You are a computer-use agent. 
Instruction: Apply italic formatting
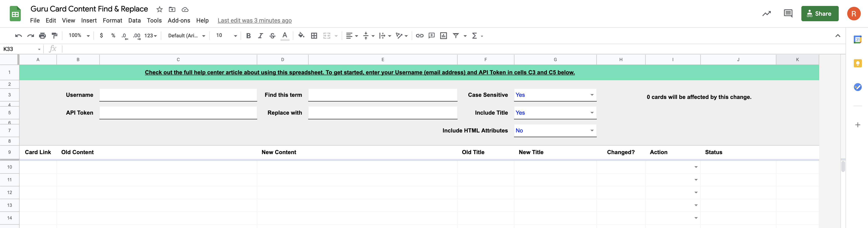pos(260,35)
